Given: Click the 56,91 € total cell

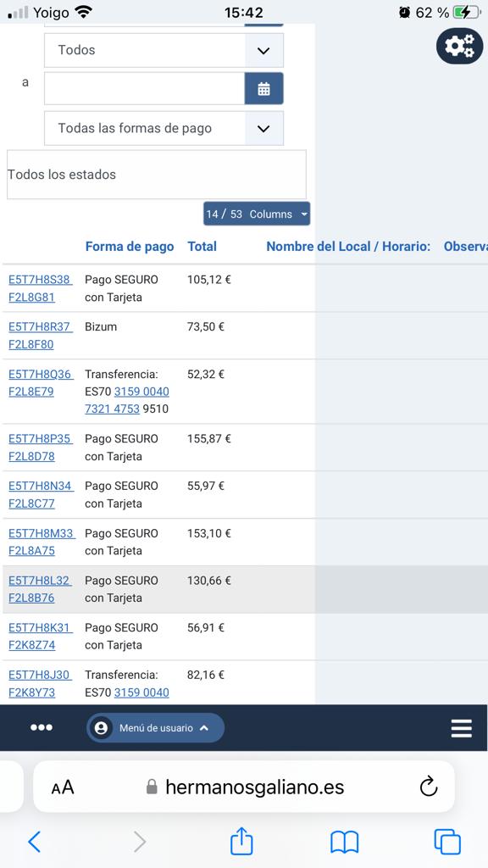Looking at the screenshot, I should coord(206,627).
